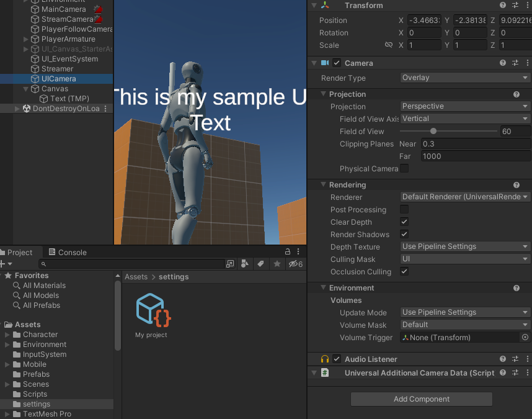Open the Camera component presets icon
Viewport: 532px width, 419px height.
coord(516,63)
